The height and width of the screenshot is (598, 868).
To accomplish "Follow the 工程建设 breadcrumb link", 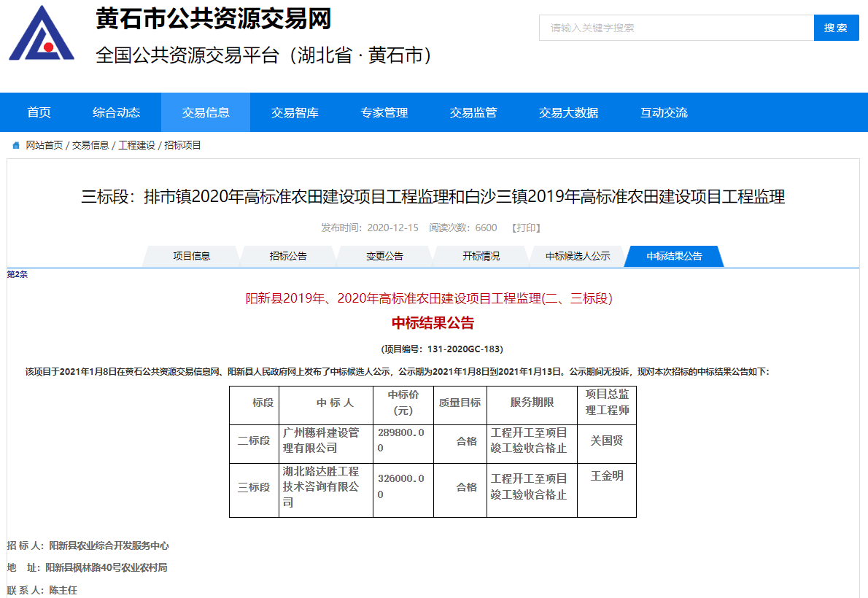I will pos(137,146).
